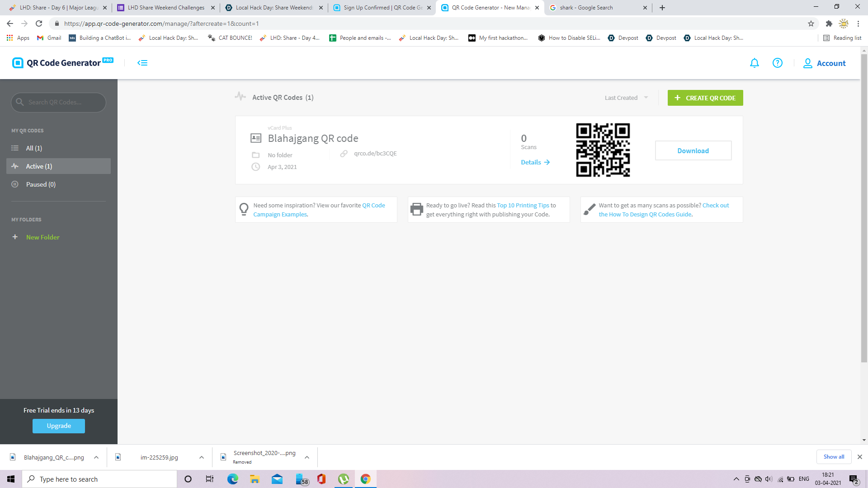Screen dimensions: 868x488
Task: Bookmark this page with star icon
Action: click(x=811, y=23)
